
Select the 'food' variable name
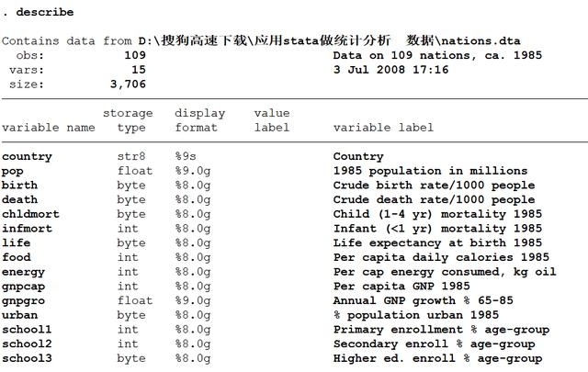point(17,257)
